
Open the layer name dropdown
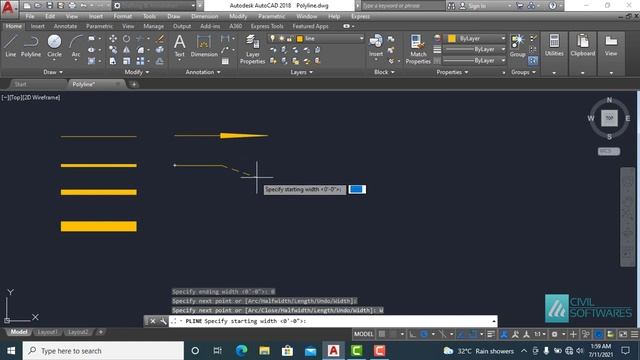tap(362, 38)
